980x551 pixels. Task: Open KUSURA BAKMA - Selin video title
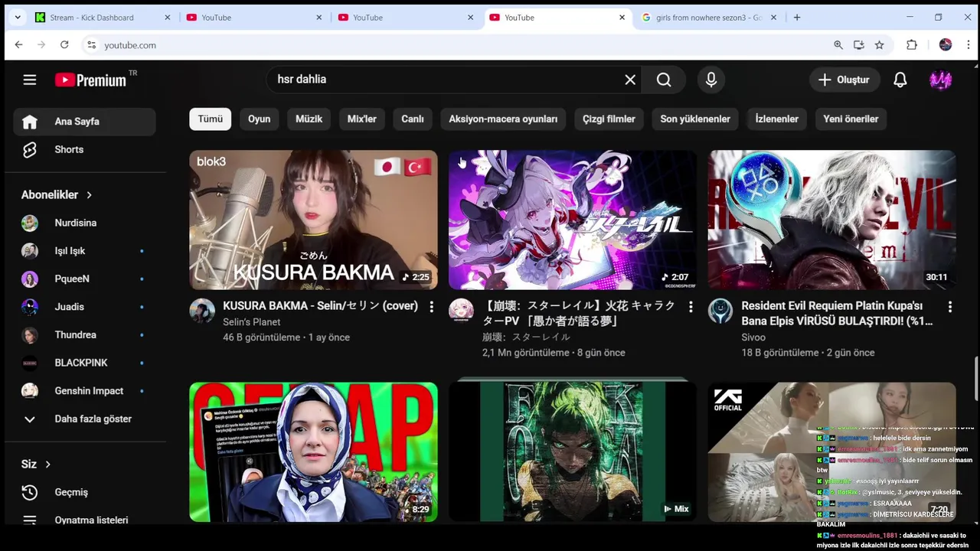(320, 306)
